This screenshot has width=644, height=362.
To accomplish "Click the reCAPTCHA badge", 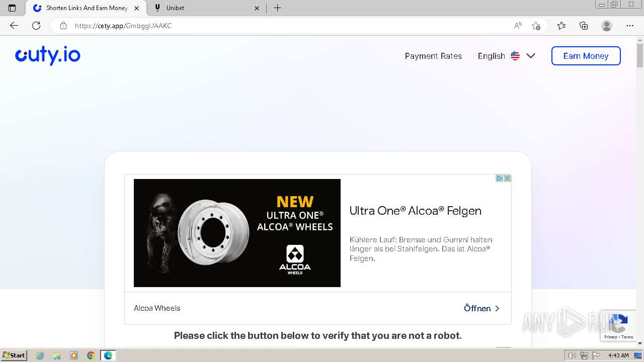I will coord(618,325).
